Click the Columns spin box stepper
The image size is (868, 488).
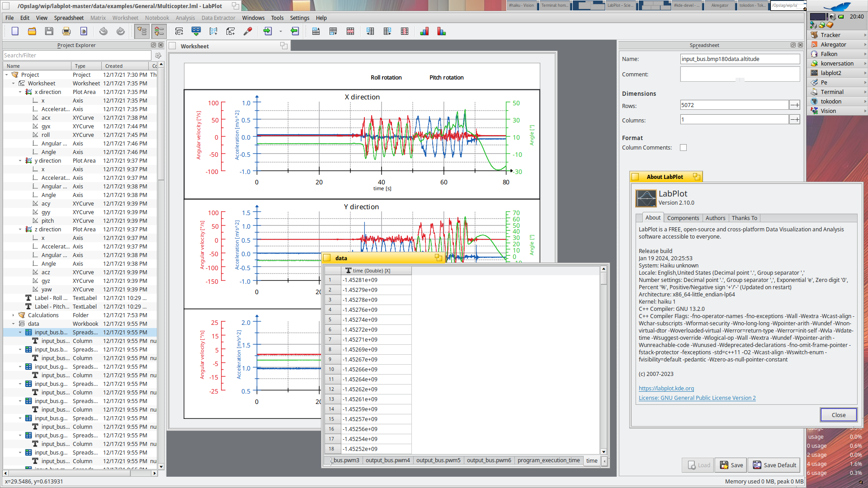tap(795, 120)
